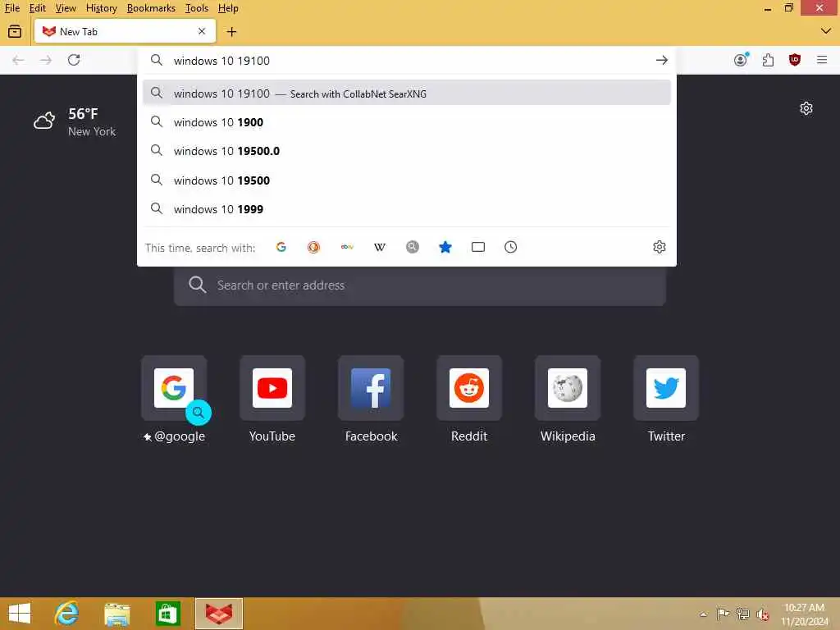840x630 pixels.
Task: Open the muted volume tray icon
Action: point(762,614)
